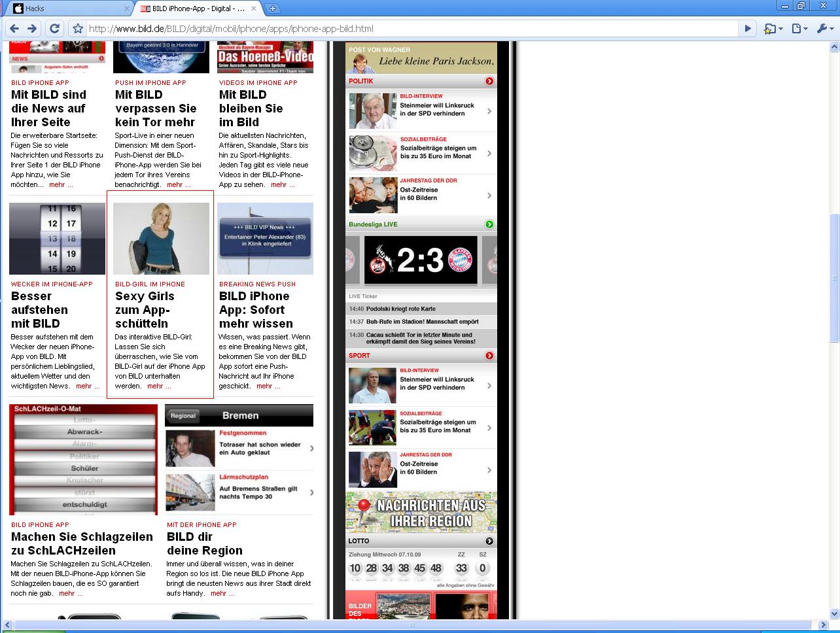Click the horizontal scrollbar thumb

pos(412,625)
